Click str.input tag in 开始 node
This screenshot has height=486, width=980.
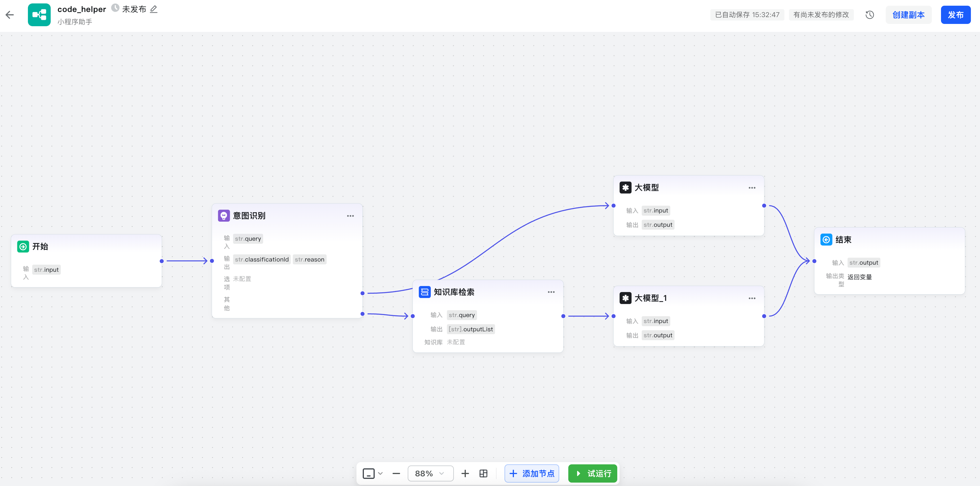tap(46, 270)
